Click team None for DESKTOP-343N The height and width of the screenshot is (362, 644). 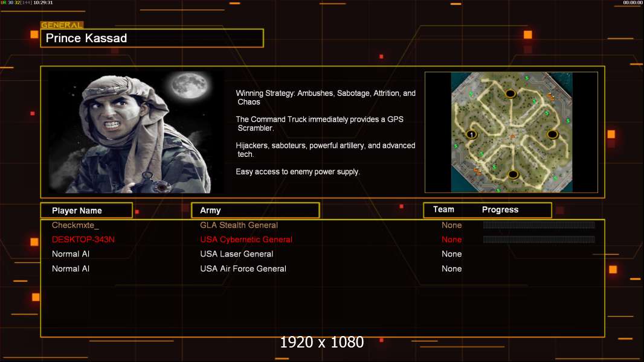click(x=451, y=240)
